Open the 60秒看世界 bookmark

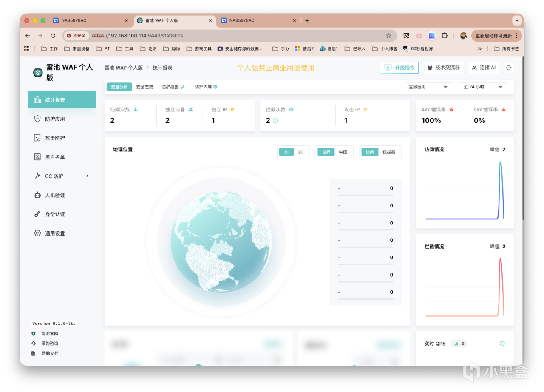click(418, 49)
